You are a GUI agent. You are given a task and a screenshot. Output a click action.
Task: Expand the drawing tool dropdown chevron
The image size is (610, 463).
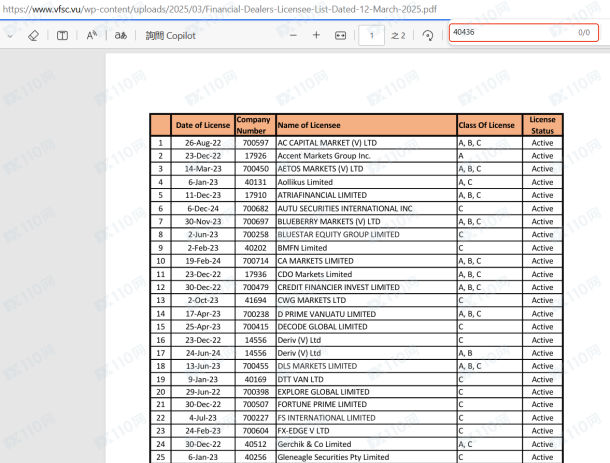point(10,36)
